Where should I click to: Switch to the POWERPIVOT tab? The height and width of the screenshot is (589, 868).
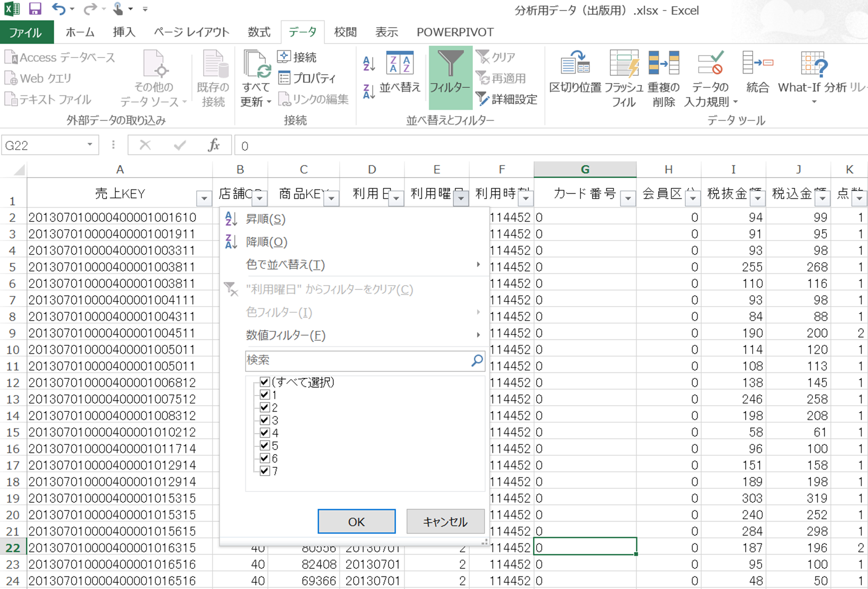click(x=455, y=32)
